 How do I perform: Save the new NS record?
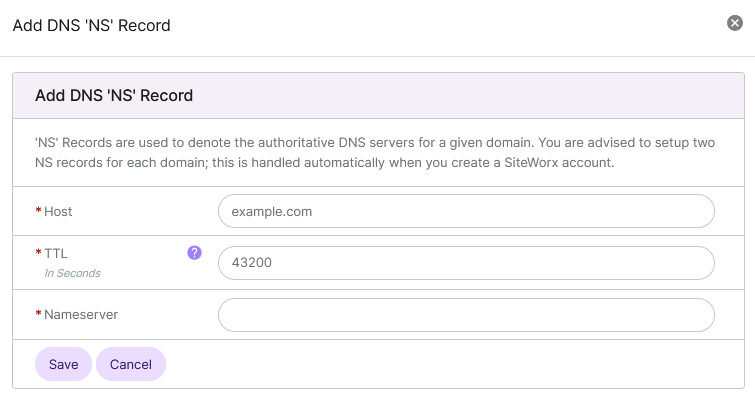[63, 364]
